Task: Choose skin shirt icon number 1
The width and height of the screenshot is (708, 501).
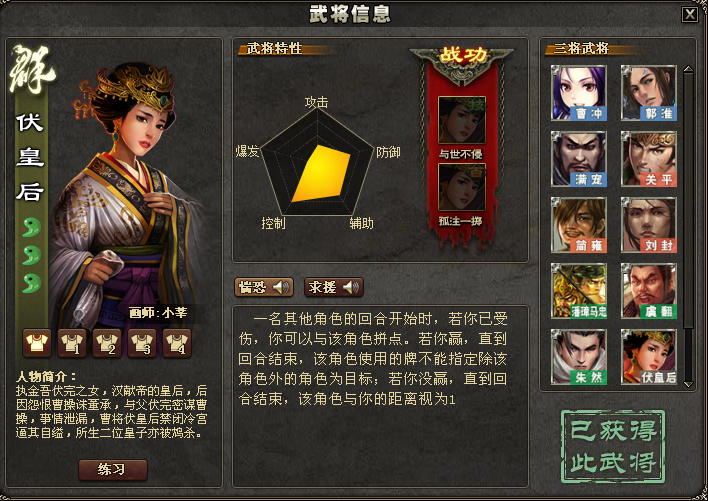Action: (x=72, y=343)
